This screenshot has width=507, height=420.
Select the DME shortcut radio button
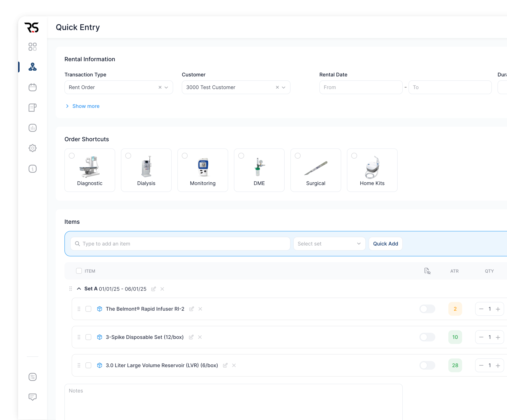(241, 156)
